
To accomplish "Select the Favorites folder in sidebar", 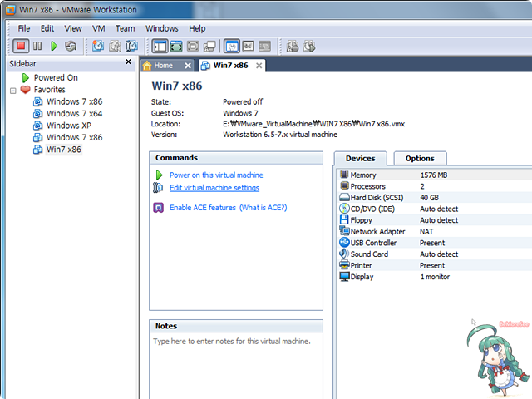I will click(50, 90).
